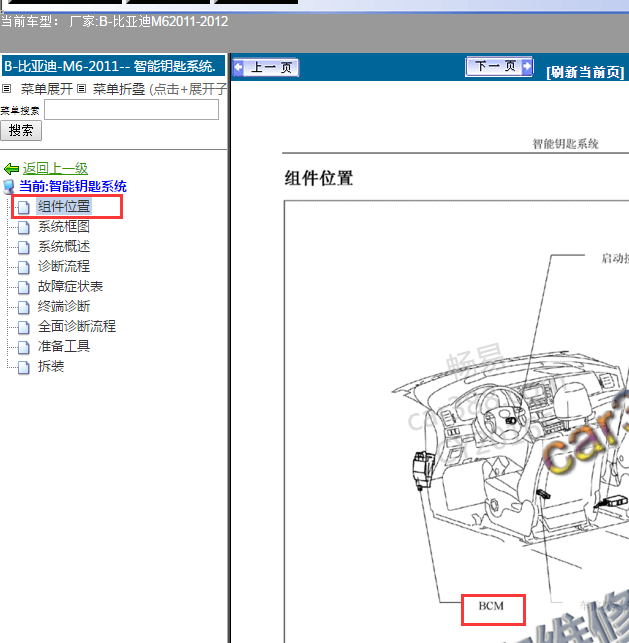Click the 下一页 next page button

click(499, 66)
